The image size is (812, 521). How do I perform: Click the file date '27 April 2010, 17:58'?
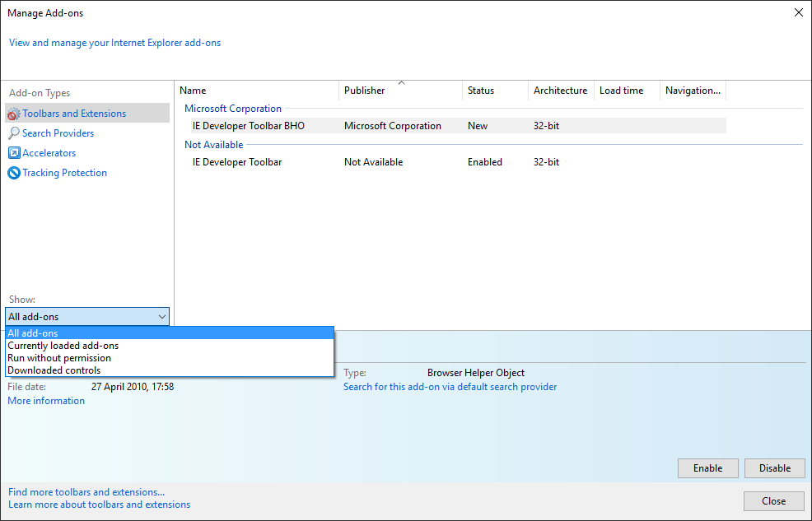tap(133, 387)
